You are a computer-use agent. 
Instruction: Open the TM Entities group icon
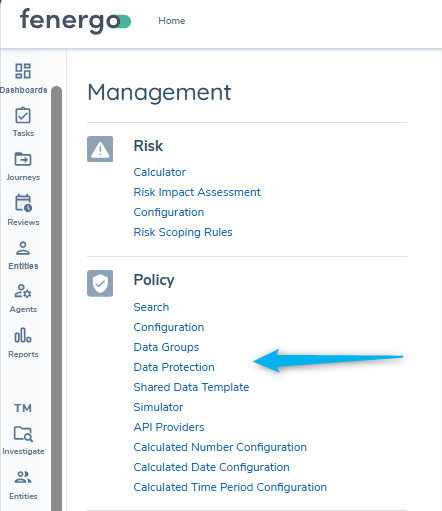(x=23, y=477)
